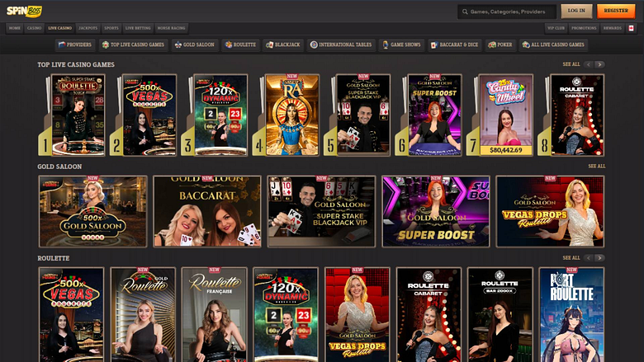Click the search magnifier icon
644x362 pixels.
coord(465,12)
